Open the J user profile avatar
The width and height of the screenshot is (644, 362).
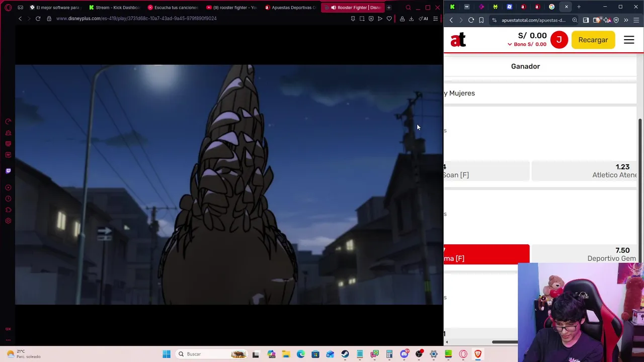point(559,40)
